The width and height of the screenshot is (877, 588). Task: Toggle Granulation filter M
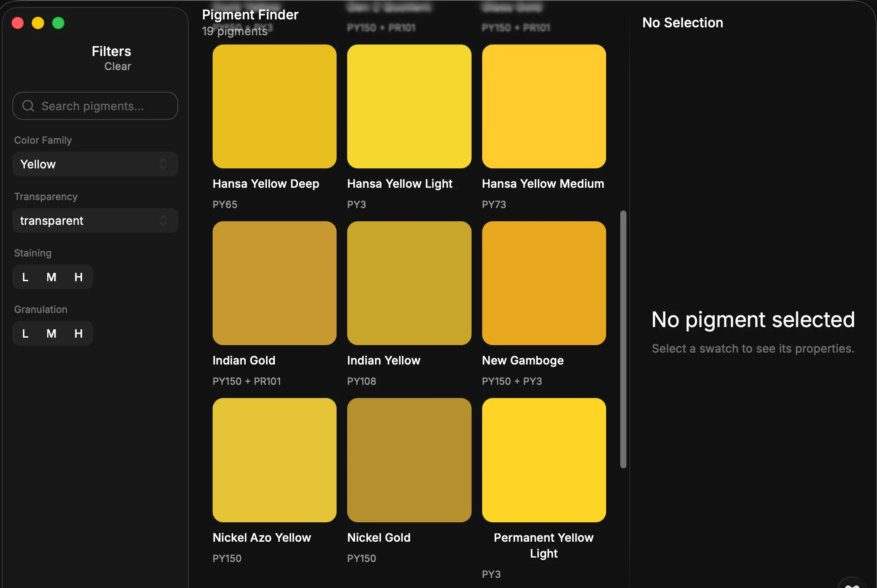click(52, 333)
